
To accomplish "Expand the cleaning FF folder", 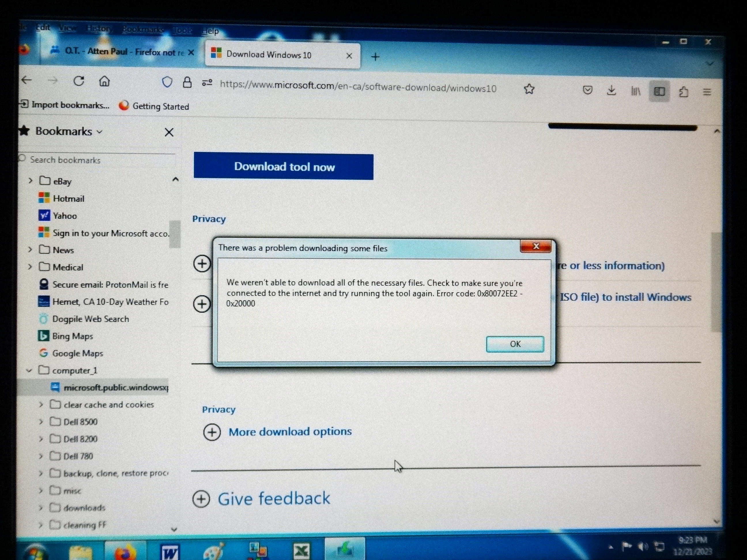I will (x=41, y=525).
